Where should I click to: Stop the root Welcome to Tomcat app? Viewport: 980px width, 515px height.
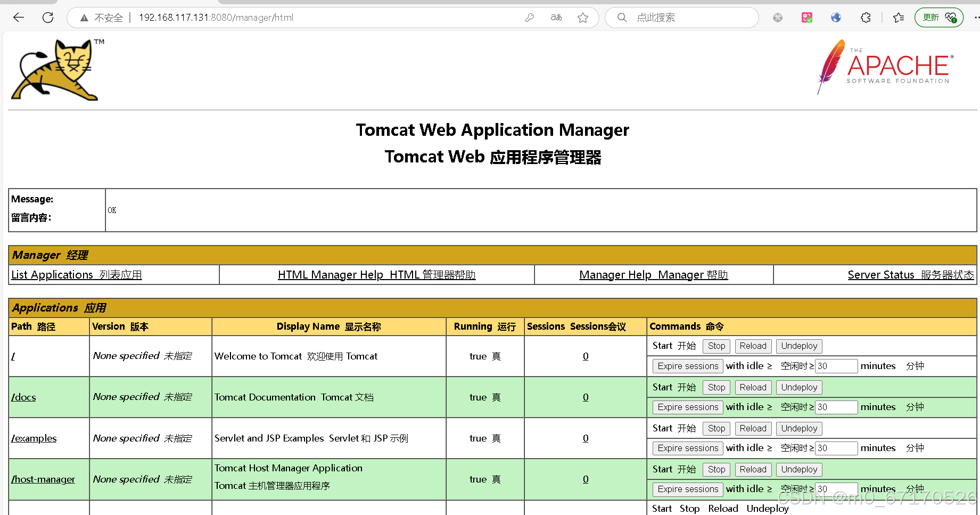point(717,346)
